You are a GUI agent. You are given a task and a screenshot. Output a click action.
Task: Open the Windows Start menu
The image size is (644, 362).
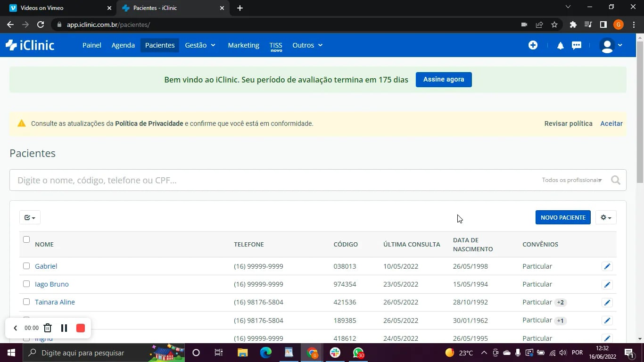coord(11,353)
